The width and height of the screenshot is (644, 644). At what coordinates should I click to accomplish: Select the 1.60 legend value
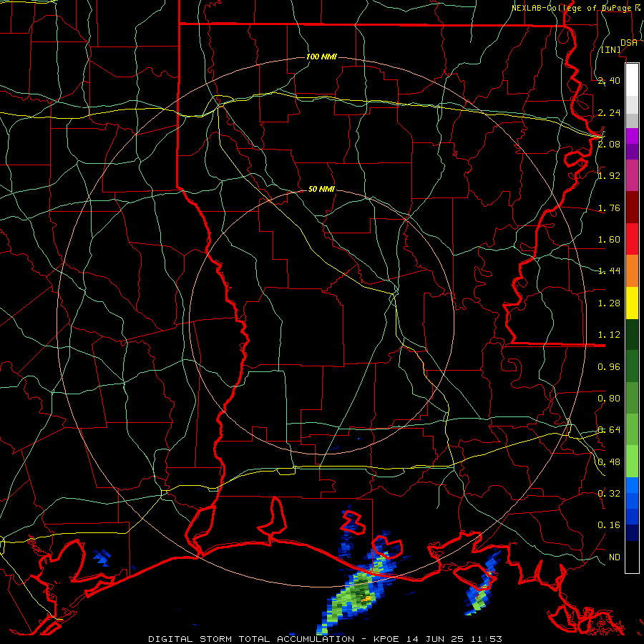pos(609,240)
